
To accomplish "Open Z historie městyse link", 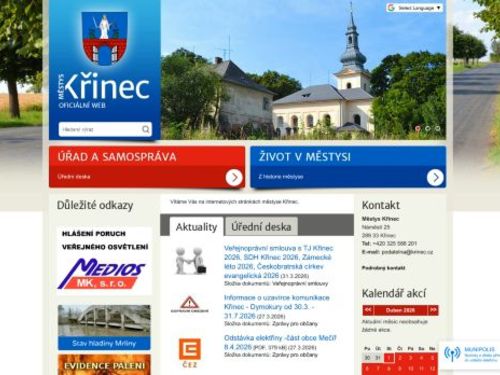I will point(281,177).
